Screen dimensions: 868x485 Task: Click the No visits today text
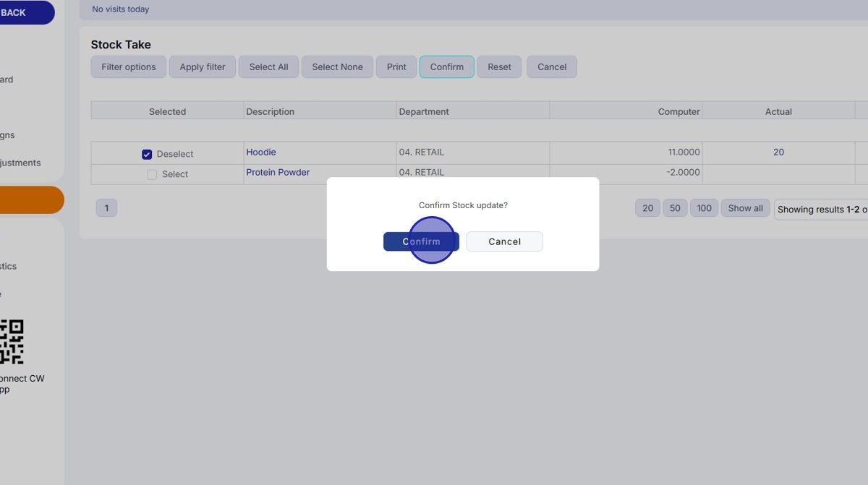coord(121,9)
